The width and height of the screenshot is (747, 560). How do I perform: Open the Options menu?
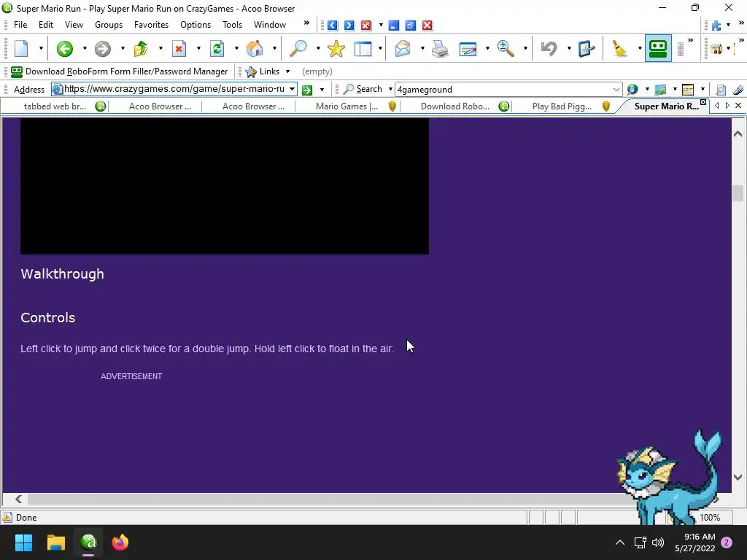coord(196,25)
